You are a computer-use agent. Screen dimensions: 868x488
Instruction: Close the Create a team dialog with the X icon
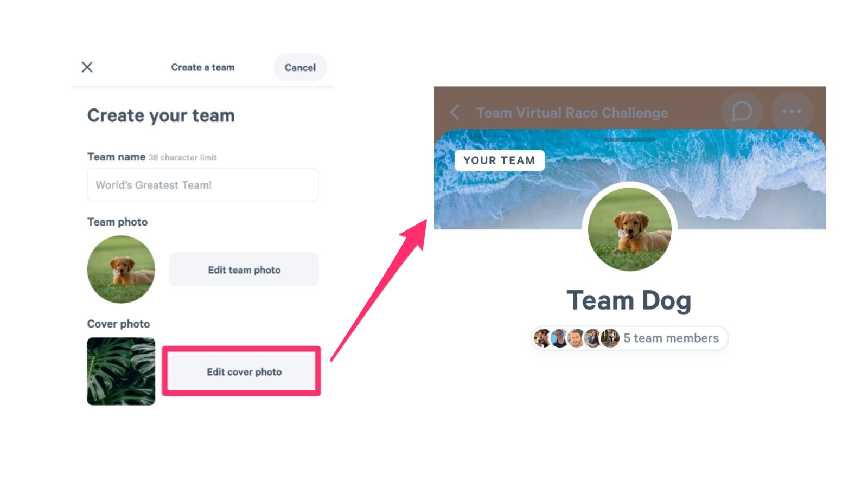point(87,67)
